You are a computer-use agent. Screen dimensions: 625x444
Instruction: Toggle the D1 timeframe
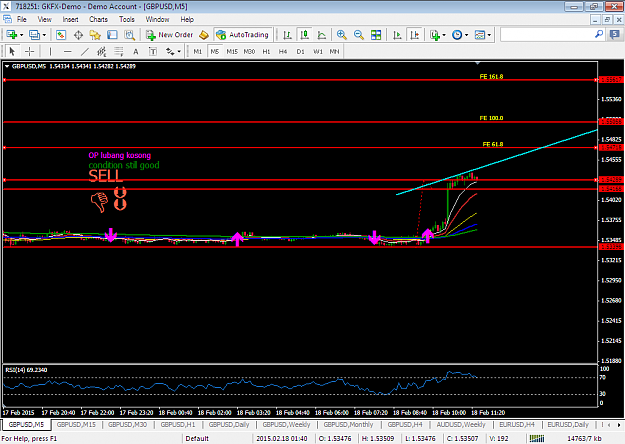301,51
